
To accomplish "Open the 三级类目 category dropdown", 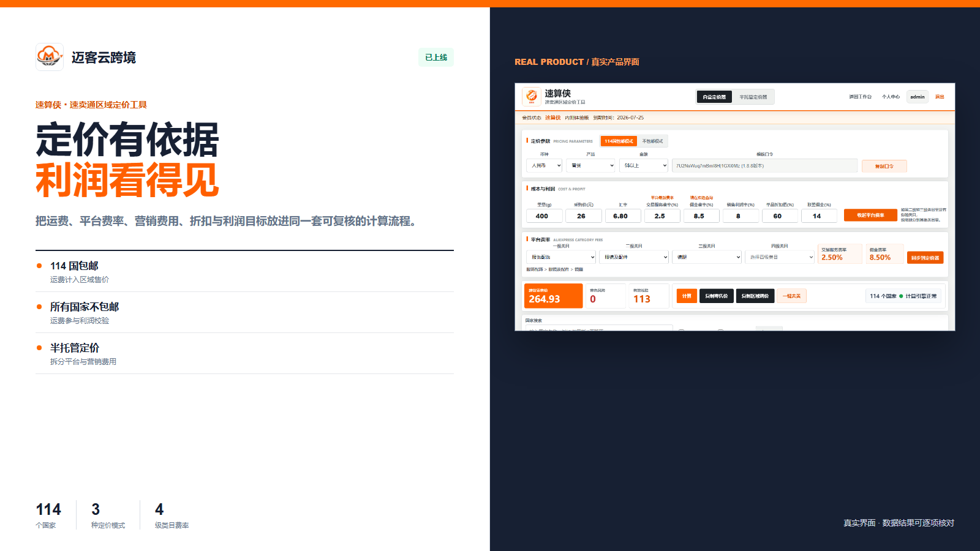I will [707, 257].
